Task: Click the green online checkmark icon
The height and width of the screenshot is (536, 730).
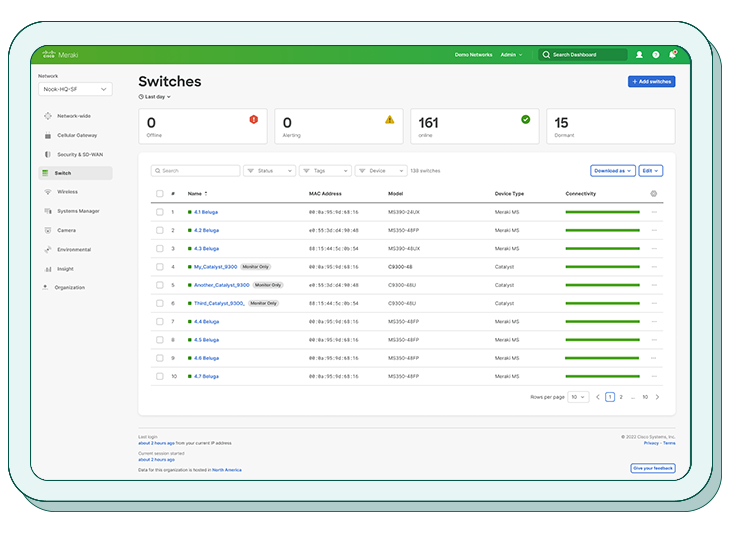Action: coord(526,119)
